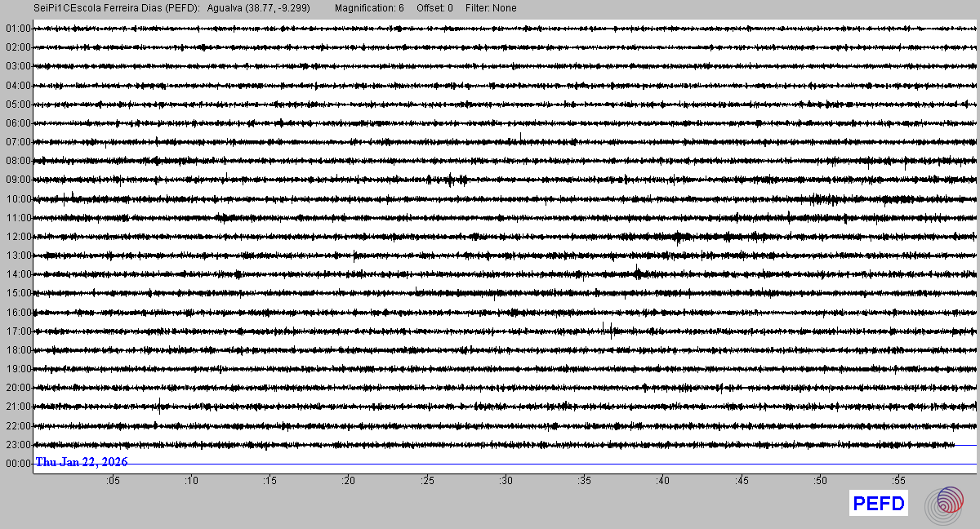Click the blue PEFD station logo
Screen dimensions: 980x529
tap(879, 505)
